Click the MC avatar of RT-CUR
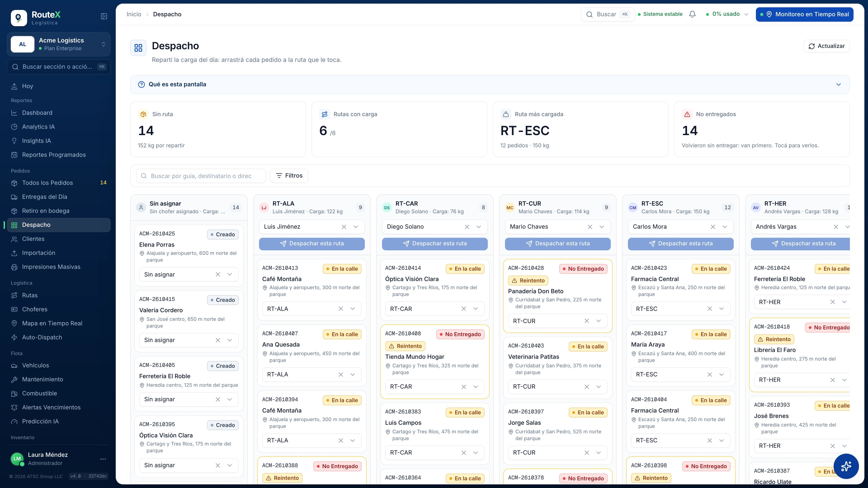868x488 pixels. 510,207
